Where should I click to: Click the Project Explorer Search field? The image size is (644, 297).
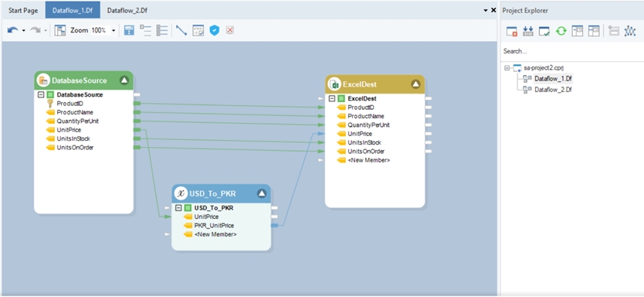(x=571, y=51)
